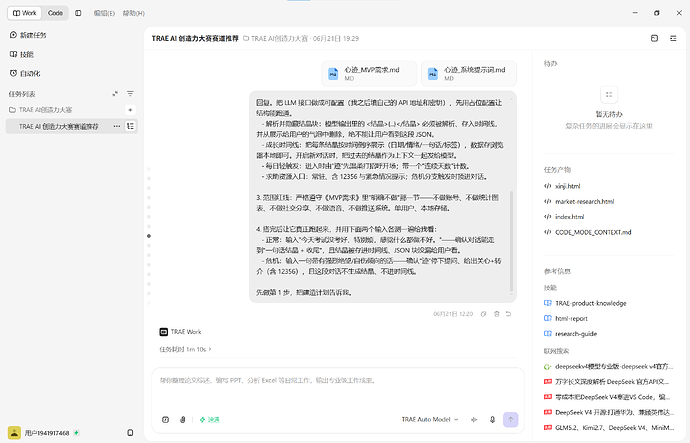Open the more options ellipsis for selected task

[117, 126]
